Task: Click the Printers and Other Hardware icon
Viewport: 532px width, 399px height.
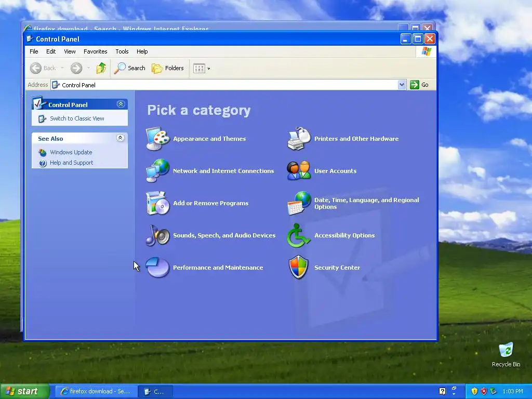Action: coord(299,138)
